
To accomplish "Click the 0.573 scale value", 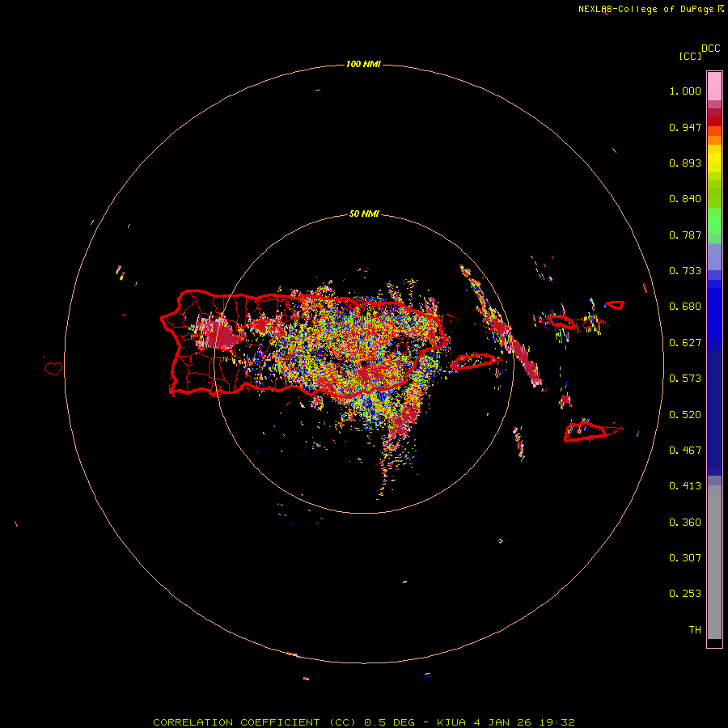I will pyautogui.click(x=685, y=379).
